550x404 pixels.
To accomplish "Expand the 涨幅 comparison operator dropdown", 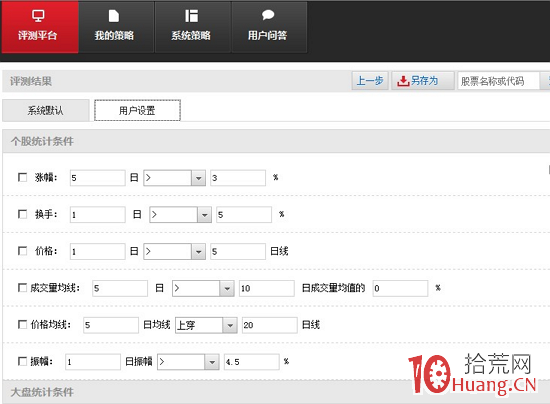I will (x=198, y=178).
